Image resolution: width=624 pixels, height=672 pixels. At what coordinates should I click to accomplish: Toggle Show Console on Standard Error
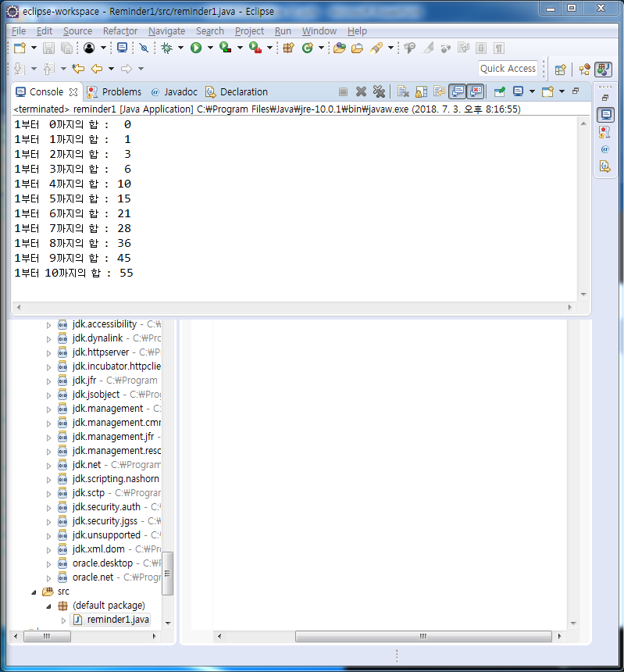(476, 91)
